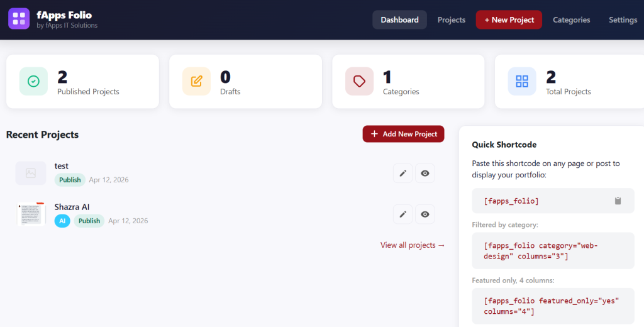Click the Total Projects grid icon

[x=522, y=81]
